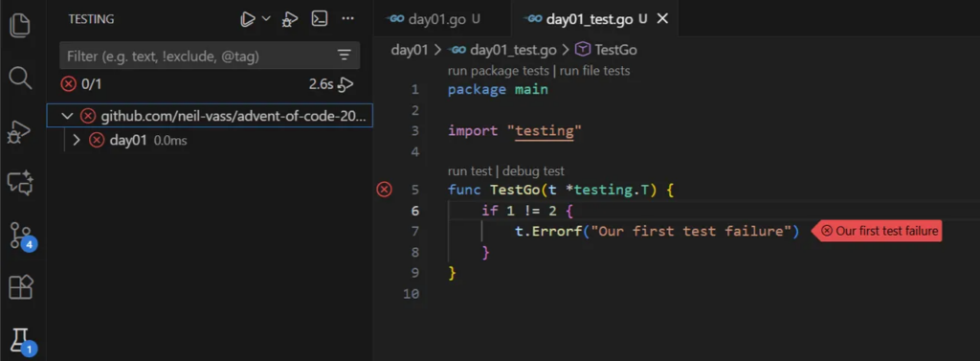
Task: Click line number 6 in the gutter
Action: click(415, 211)
